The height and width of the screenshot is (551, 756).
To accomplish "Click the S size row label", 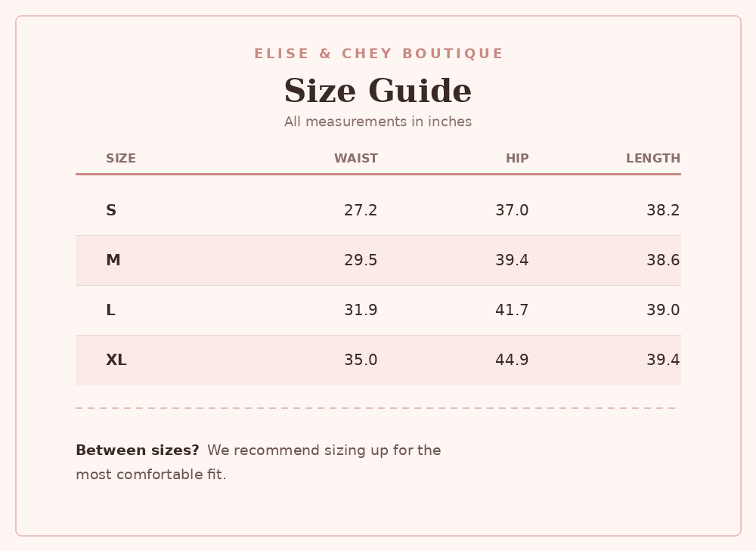I will (x=111, y=210).
